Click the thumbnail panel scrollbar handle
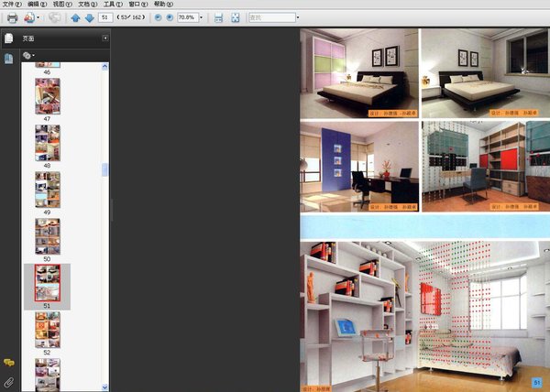This screenshot has width=550, height=392. (104, 170)
